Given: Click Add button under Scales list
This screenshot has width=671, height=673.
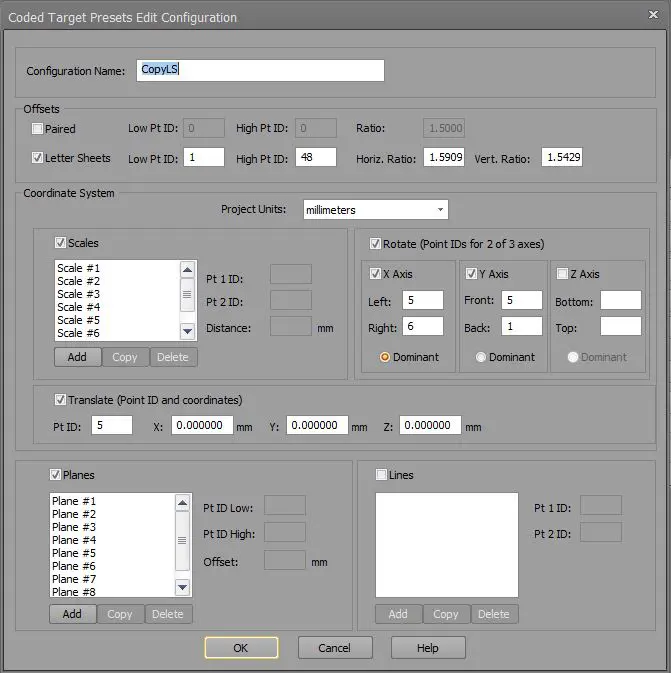Looking at the screenshot, I should pyautogui.click(x=78, y=357).
